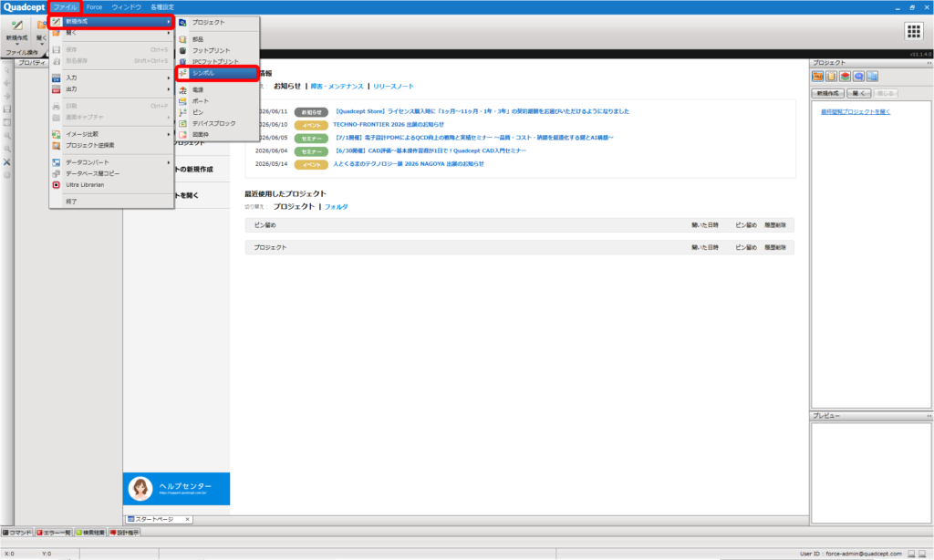Image resolution: width=934 pixels, height=560 pixels.
Task: Click the ピン icon in the submenu
Action: coord(182,112)
